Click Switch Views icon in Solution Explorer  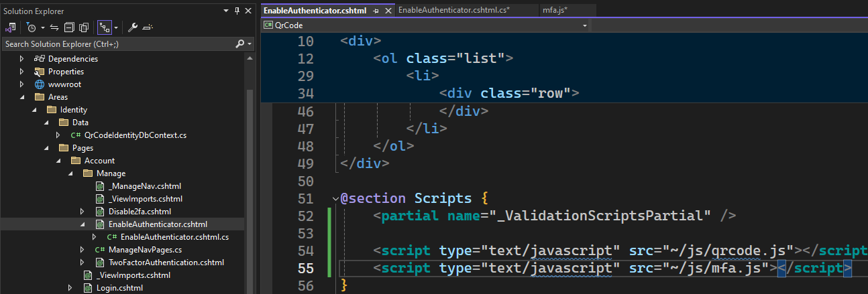[11, 27]
